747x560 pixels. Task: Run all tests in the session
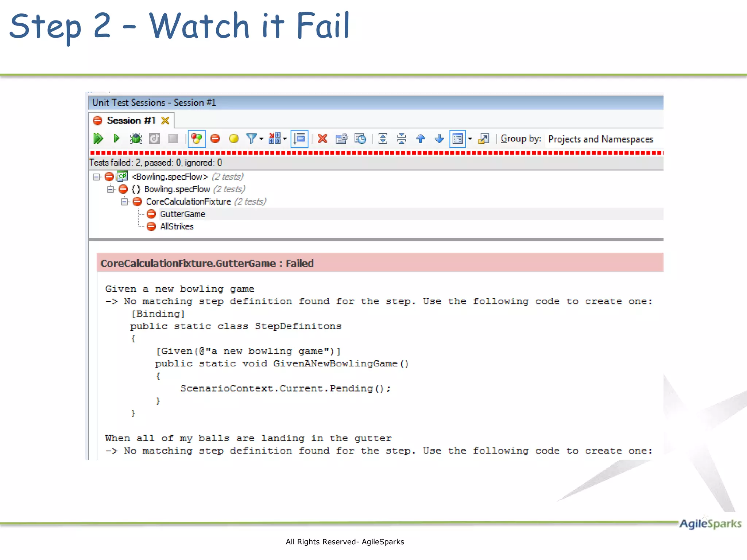pyautogui.click(x=98, y=139)
